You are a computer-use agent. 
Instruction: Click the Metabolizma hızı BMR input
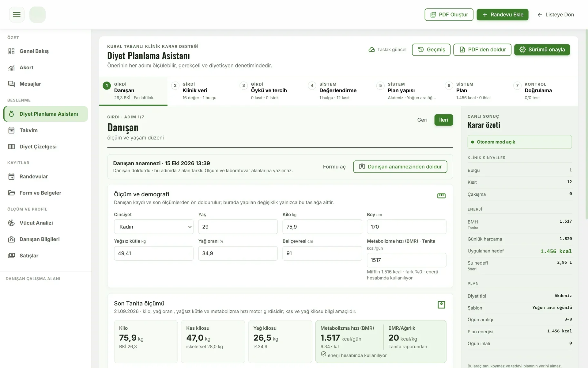pos(406,260)
